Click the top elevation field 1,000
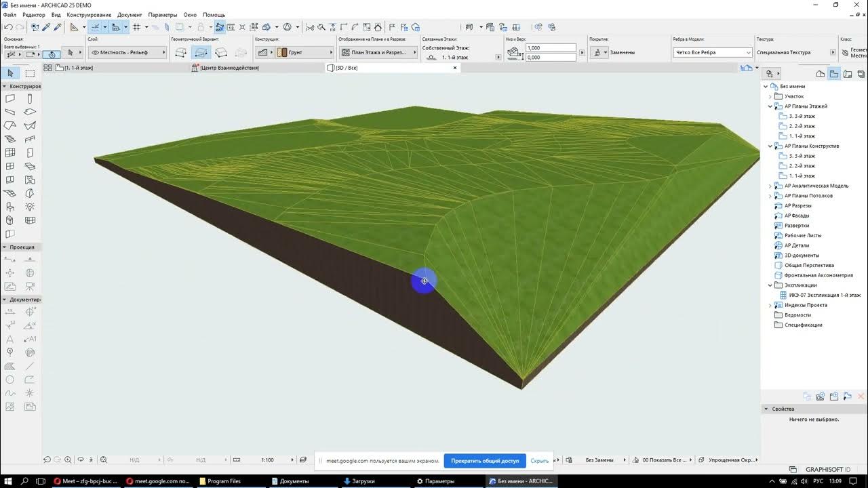 point(551,48)
